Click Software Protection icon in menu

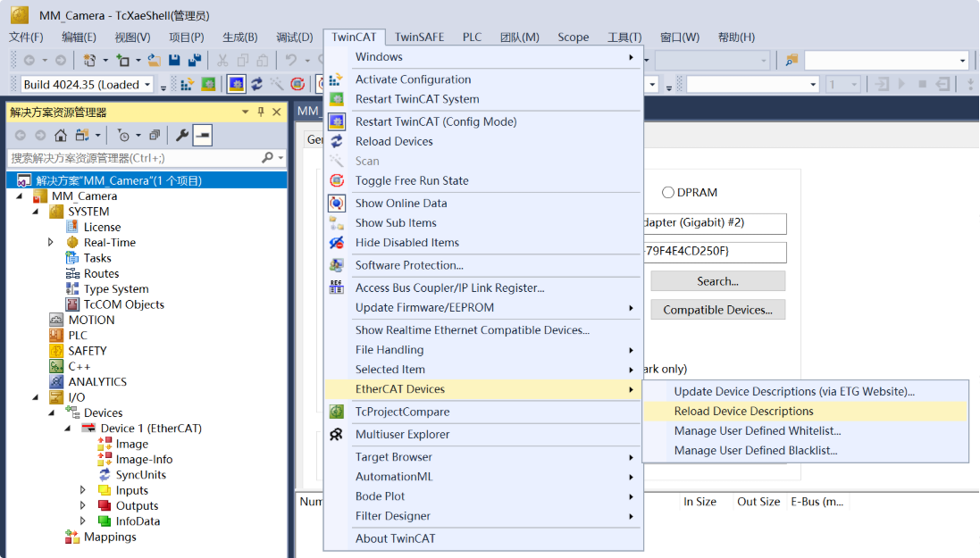click(x=336, y=265)
